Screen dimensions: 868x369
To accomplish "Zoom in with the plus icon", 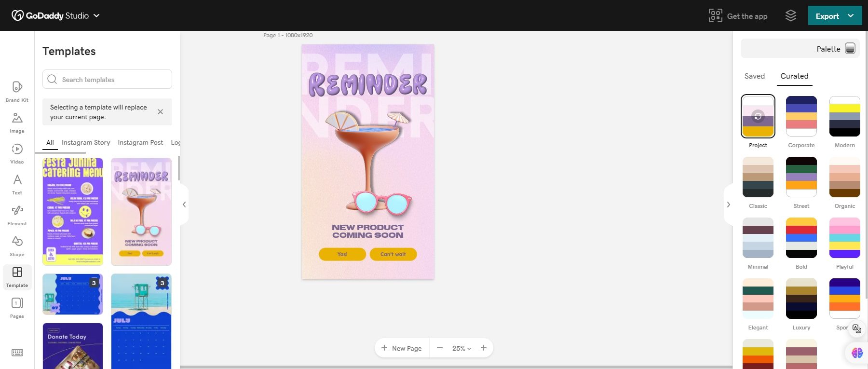I will [x=483, y=348].
